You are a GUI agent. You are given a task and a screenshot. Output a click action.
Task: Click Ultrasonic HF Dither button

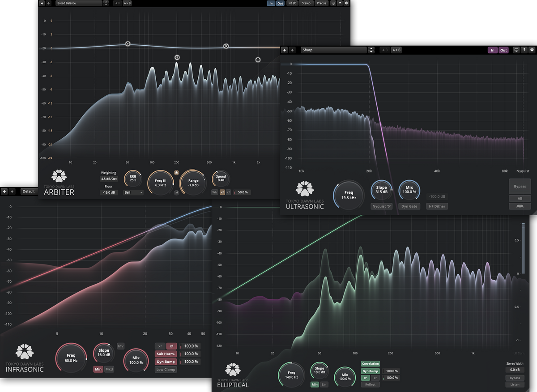[x=437, y=206]
